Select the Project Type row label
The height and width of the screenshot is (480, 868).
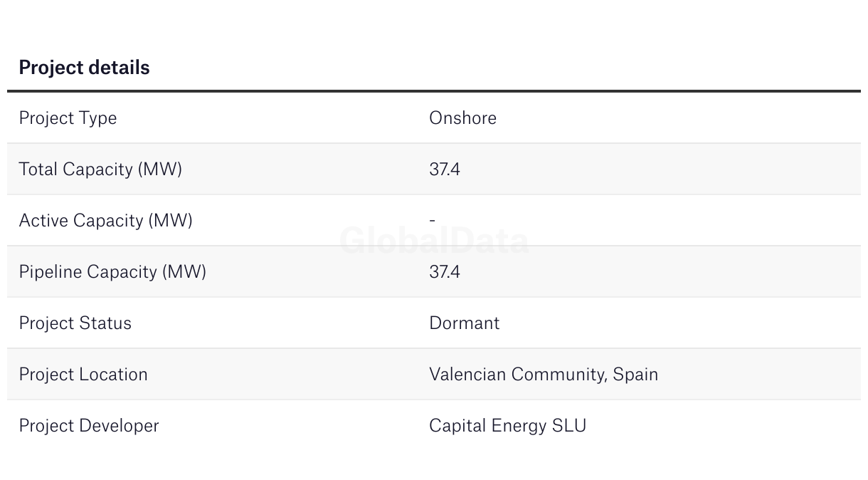pos(68,118)
